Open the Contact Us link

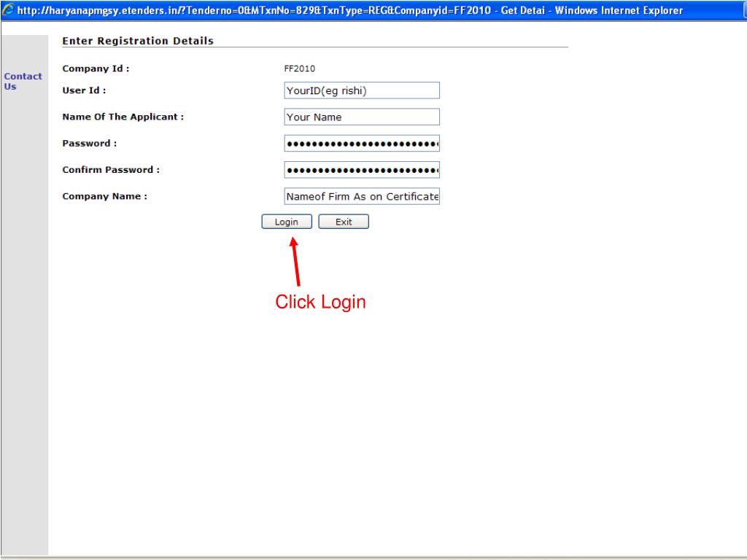point(23,81)
